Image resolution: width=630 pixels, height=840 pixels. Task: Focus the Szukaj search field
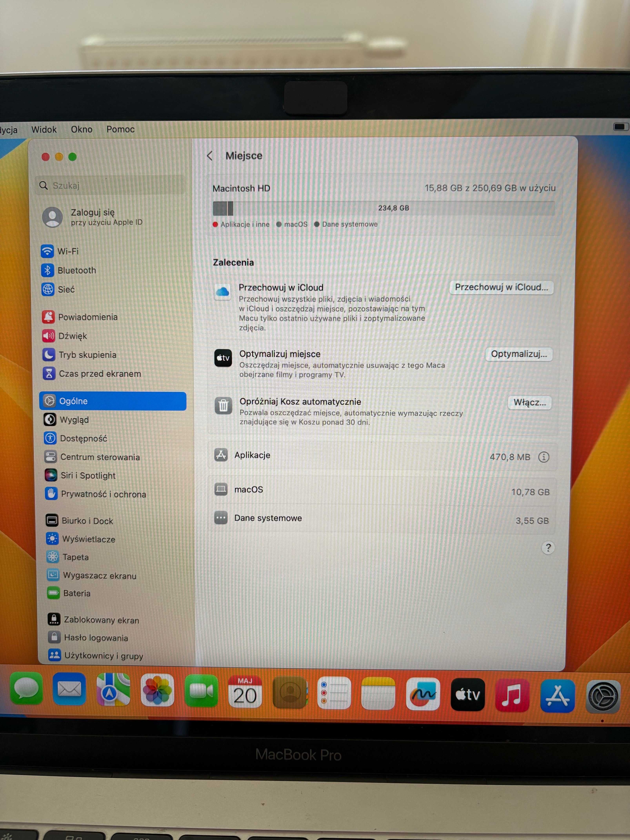(110, 185)
